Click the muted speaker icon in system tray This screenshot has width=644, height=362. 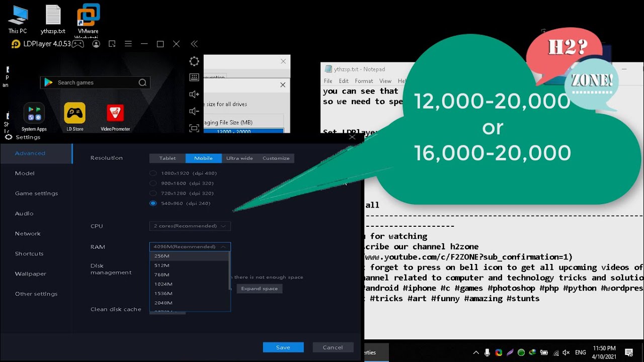tap(566, 352)
